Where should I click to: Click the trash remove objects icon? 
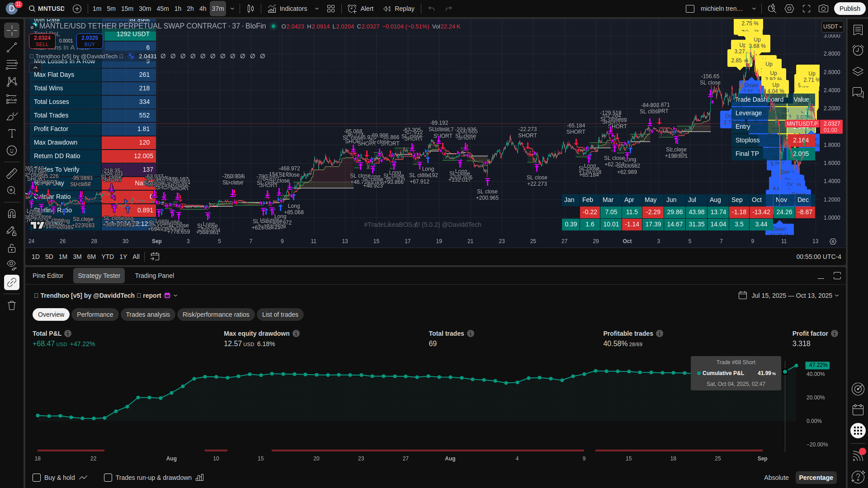point(12,305)
